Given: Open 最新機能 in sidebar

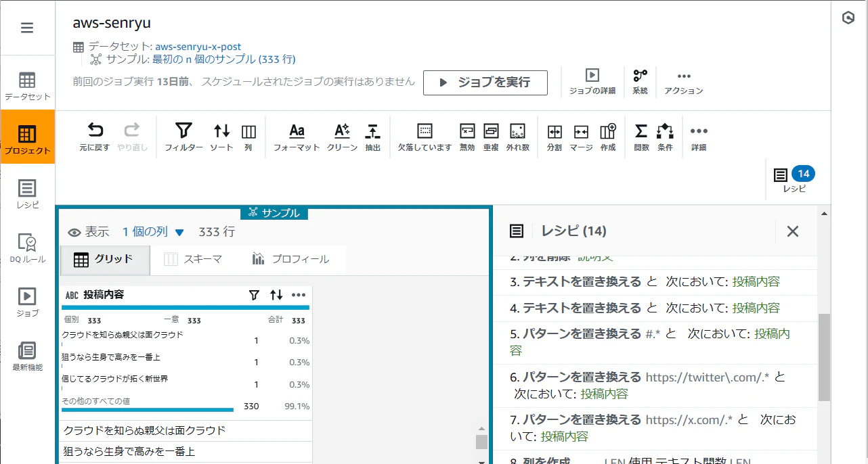Looking at the screenshot, I should click(x=27, y=356).
